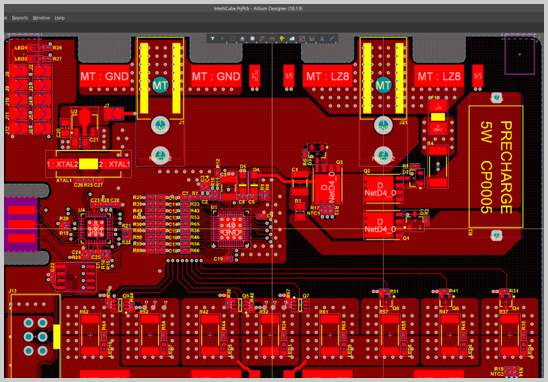Click the R31 resistor designator

click(x=514, y=291)
